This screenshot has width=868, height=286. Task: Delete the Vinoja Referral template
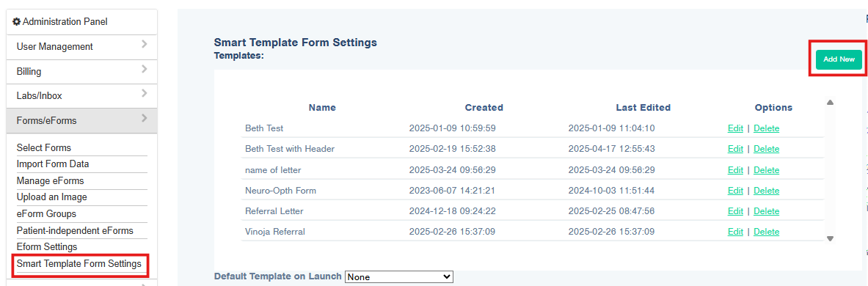(766, 232)
